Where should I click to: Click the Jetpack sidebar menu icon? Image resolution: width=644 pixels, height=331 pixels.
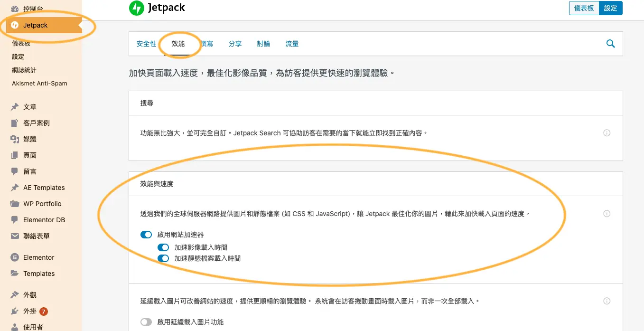click(15, 25)
